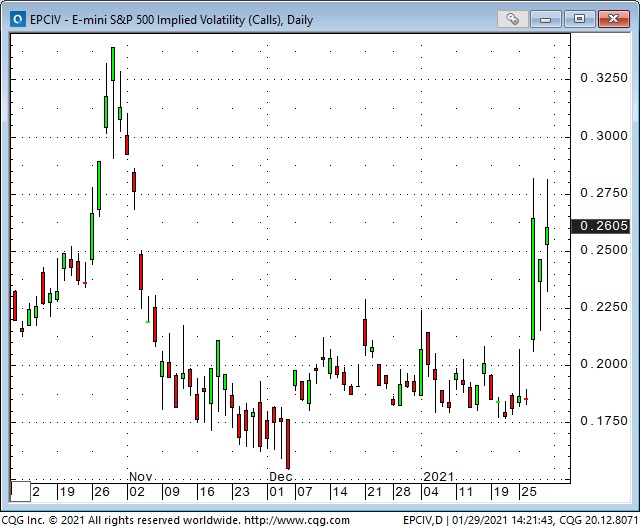Close the EPCIV chart window
Screen dimensions: 640x528
pyautogui.click(x=613, y=19)
